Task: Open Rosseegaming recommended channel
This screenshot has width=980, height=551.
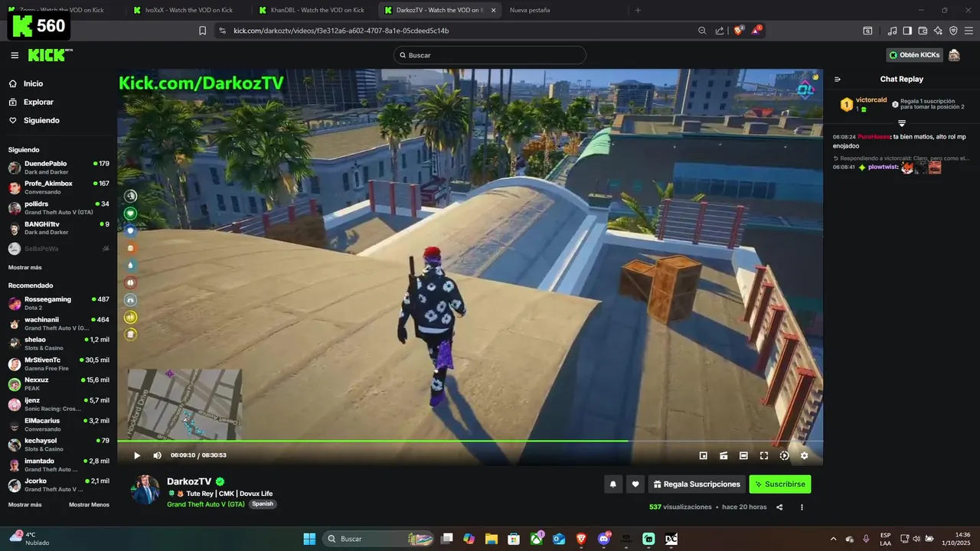Action: tap(58, 303)
